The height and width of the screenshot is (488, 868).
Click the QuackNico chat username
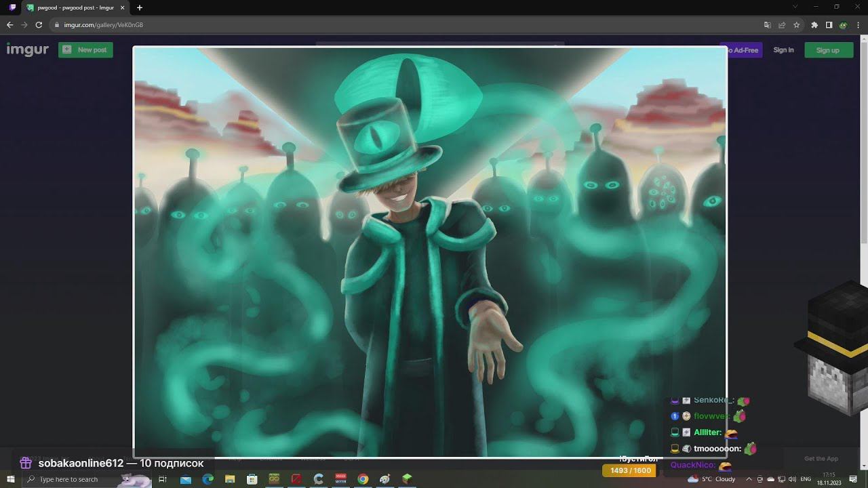[692, 465]
